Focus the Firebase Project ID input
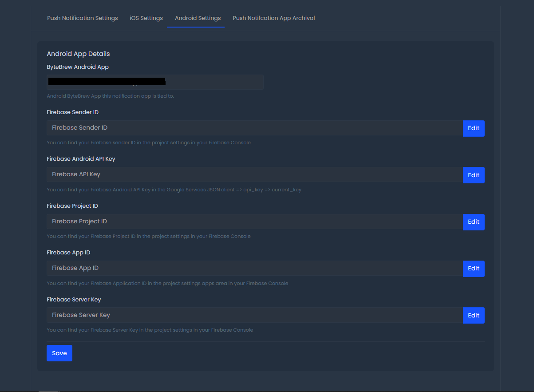The image size is (534, 392). 255,222
